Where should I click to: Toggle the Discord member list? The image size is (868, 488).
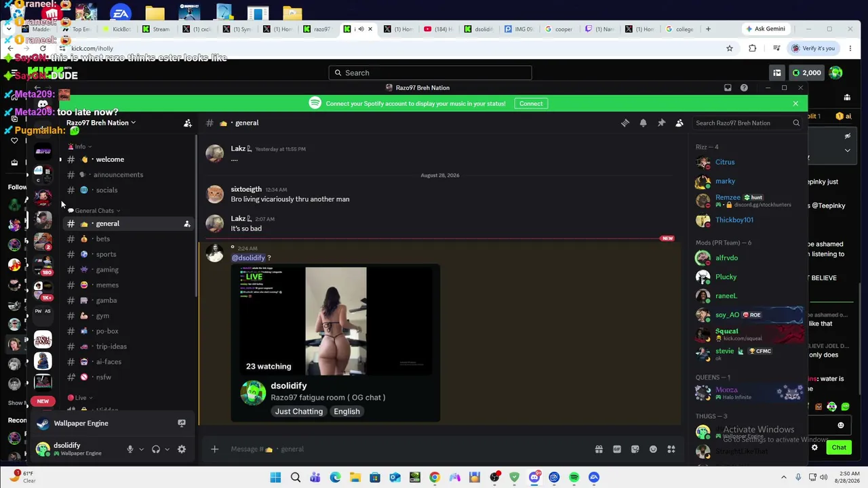[679, 123]
